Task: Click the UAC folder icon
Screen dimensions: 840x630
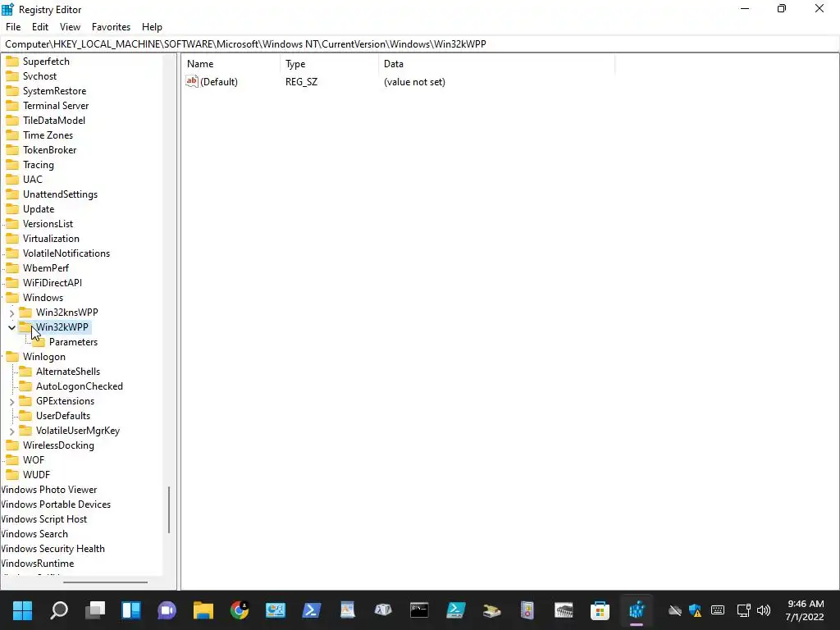Action: pyautogui.click(x=11, y=180)
